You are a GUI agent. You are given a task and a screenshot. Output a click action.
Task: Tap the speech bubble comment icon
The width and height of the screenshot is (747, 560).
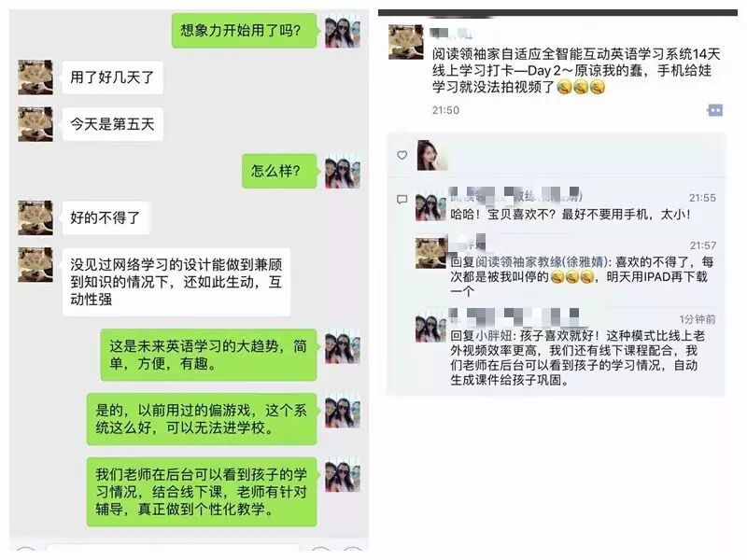pyautogui.click(x=402, y=200)
